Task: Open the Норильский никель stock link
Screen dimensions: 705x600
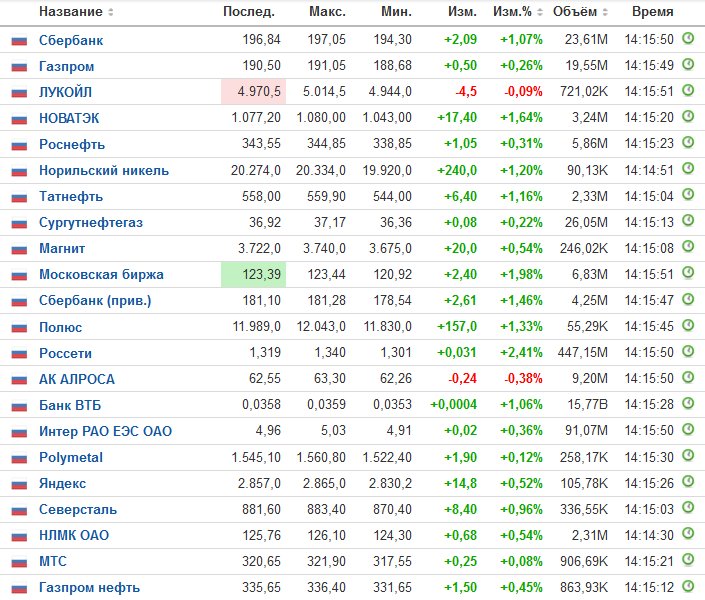Action: [x=104, y=170]
